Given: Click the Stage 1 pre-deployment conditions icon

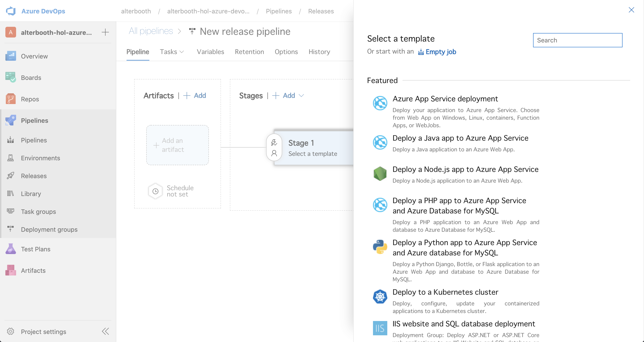Looking at the screenshot, I should 274,143.
